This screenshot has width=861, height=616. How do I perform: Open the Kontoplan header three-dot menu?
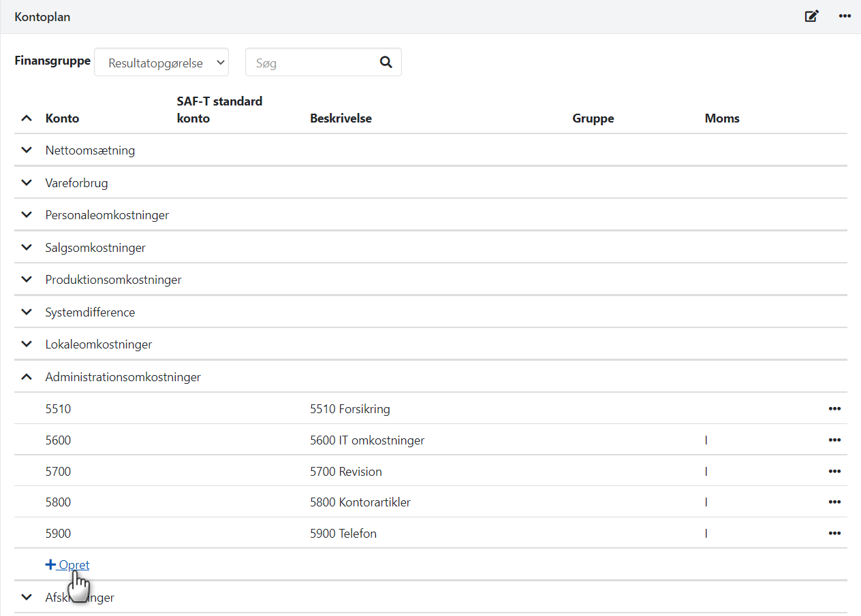click(845, 16)
